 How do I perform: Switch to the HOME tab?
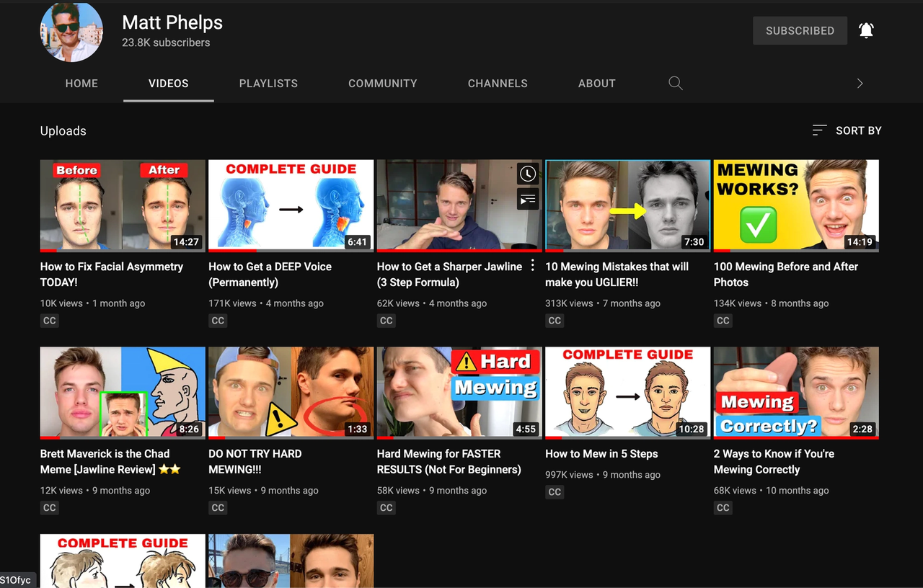coord(81,84)
